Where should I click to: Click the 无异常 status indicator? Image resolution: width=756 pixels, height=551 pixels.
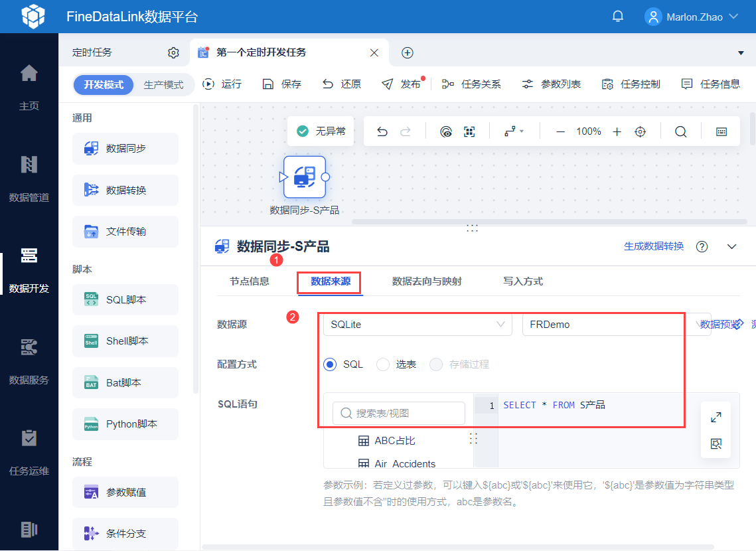[x=321, y=131]
